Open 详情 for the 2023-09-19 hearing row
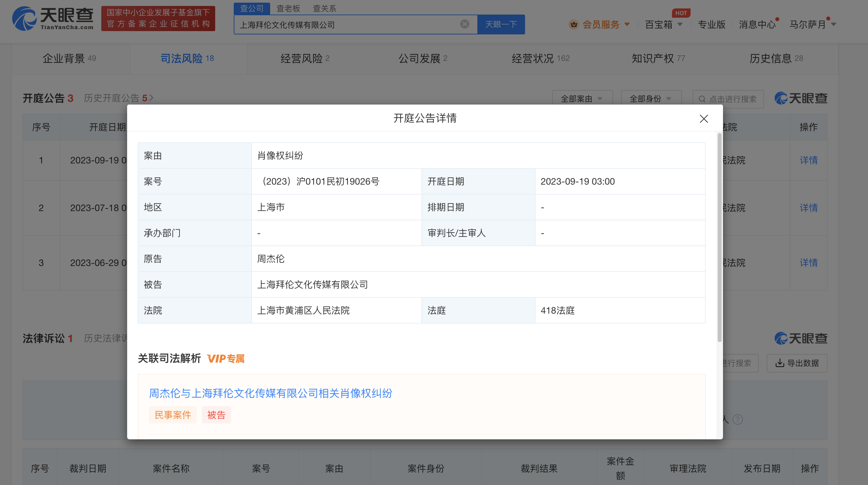The width and height of the screenshot is (868, 485). coord(808,160)
